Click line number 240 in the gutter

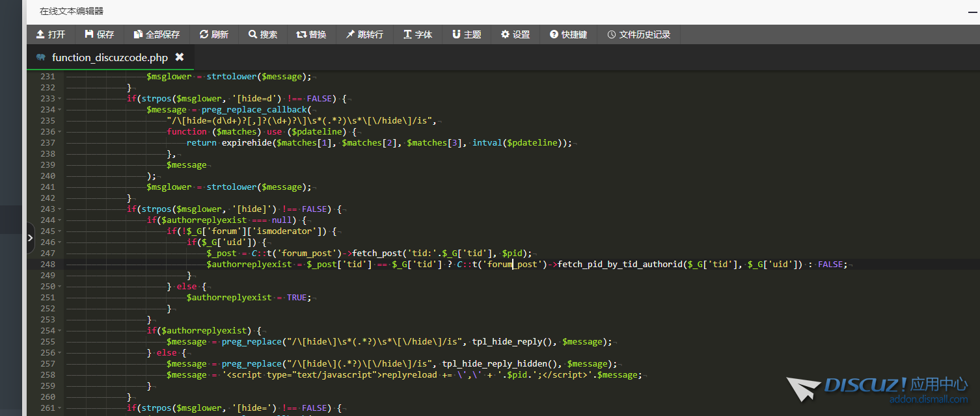(48, 176)
